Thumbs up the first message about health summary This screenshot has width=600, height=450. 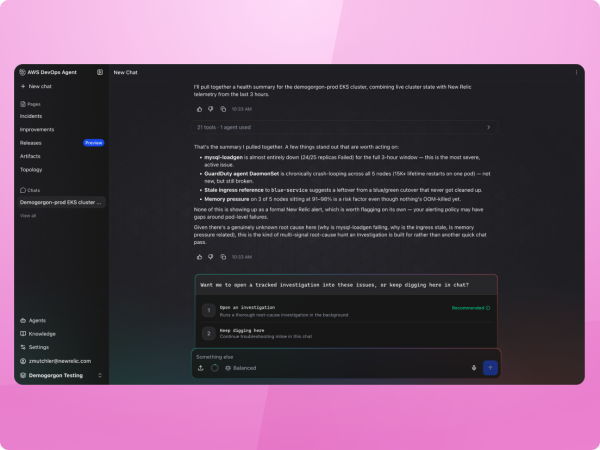coord(199,109)
